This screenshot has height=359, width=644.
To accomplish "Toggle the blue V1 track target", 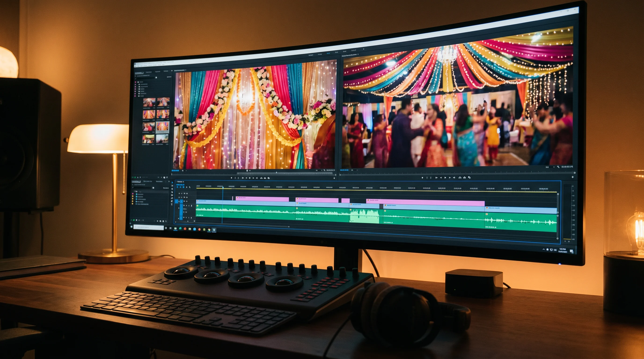I will point(182,201).
